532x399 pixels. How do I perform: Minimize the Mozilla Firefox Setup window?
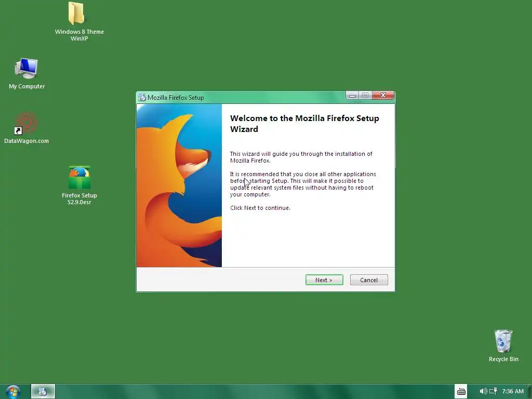point(352,96)
